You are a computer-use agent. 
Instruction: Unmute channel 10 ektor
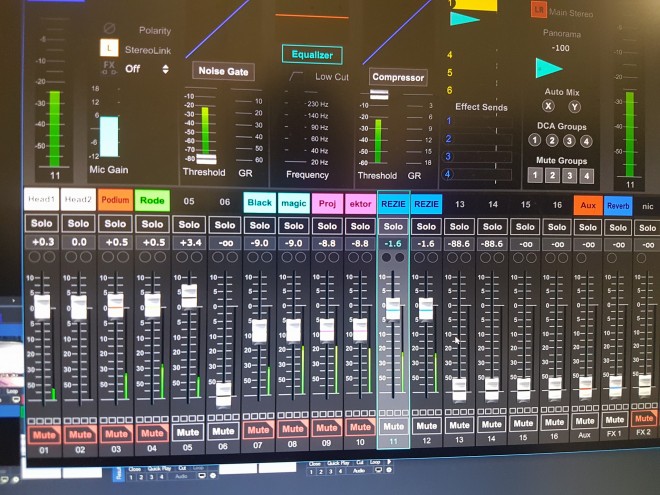[360, 427]
